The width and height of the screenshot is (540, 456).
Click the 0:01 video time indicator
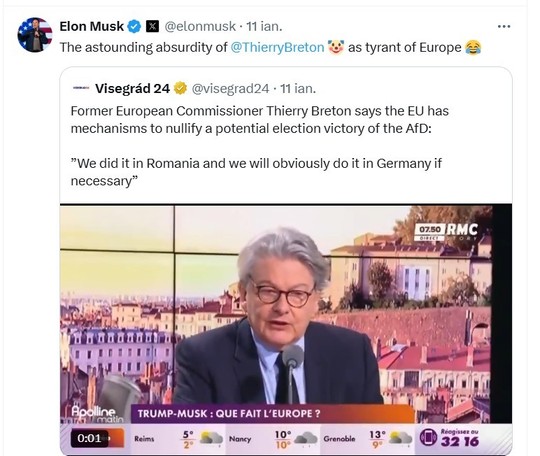coord(90,438)
